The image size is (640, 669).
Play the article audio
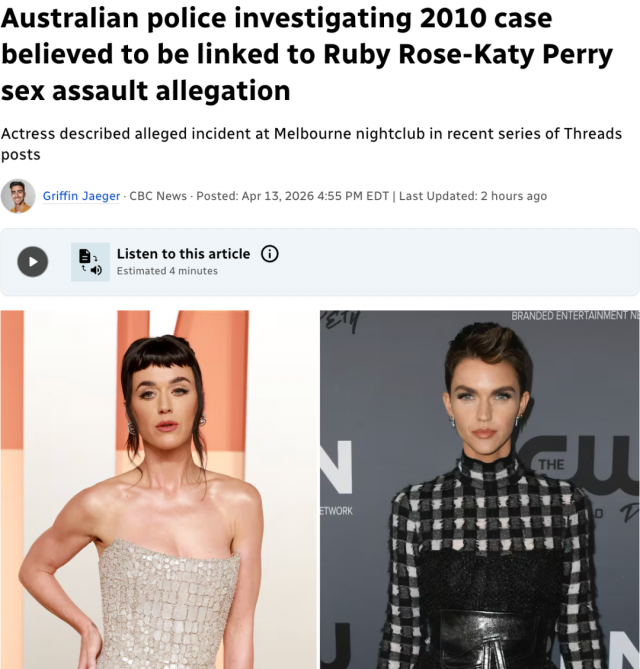coord(32,262)
